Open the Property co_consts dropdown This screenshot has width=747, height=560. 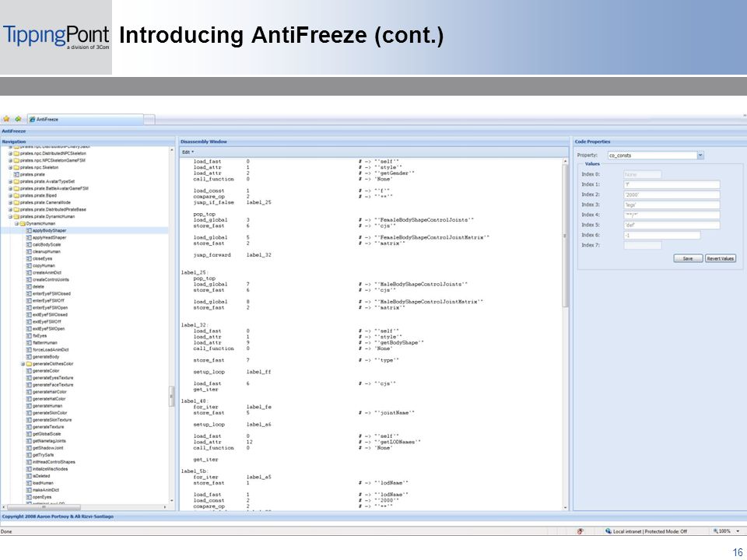pyautogui.click(x=700, y=156)
